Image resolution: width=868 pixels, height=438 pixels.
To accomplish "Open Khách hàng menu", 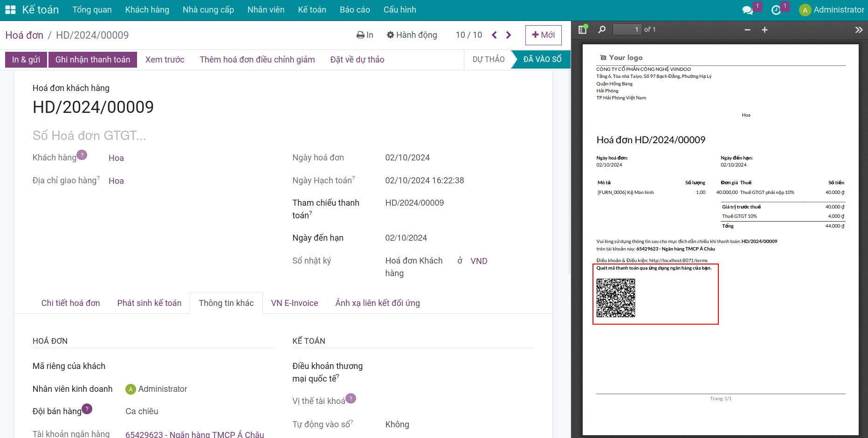I will pos(147,10).
